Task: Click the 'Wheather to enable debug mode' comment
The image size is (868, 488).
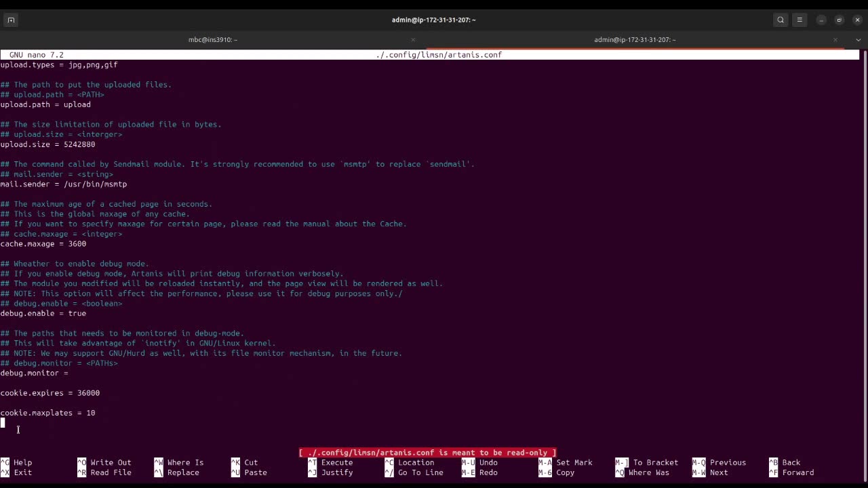Action: point(75,264)
